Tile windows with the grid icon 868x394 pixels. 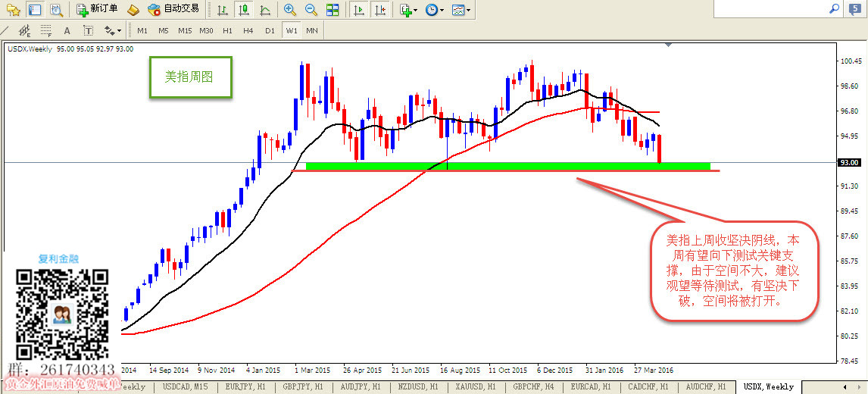coord(333,9)
